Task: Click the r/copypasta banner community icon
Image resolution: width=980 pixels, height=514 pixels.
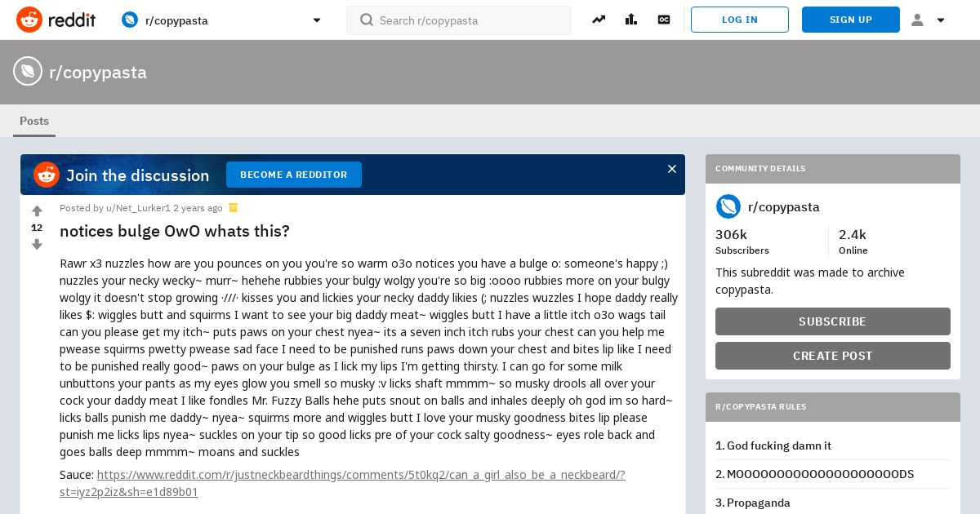Action: click(x=28, y=71)
